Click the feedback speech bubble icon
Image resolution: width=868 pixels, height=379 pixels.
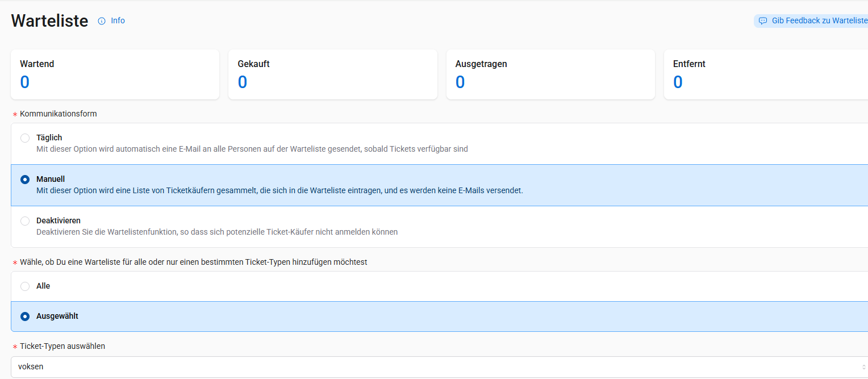(x=763, y=21)
